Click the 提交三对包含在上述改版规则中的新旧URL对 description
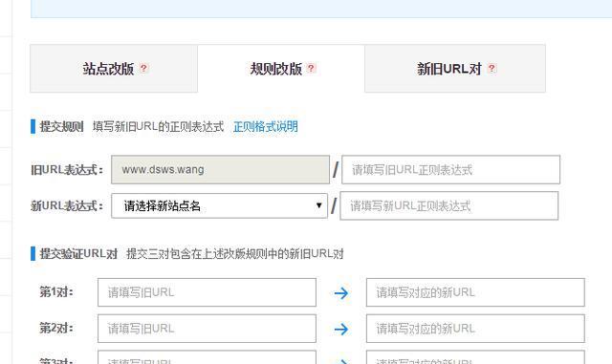This screenshot has width=612, height=364. (235, 253)
